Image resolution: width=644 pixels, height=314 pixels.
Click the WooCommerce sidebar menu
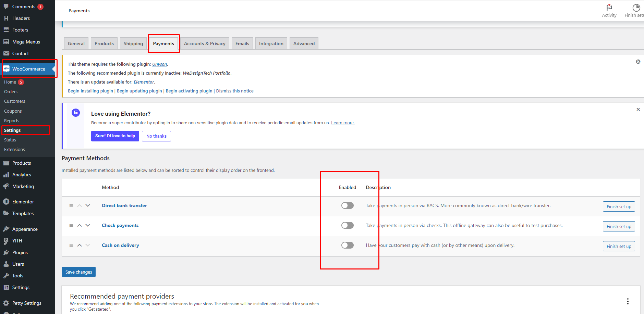(27, 69)
